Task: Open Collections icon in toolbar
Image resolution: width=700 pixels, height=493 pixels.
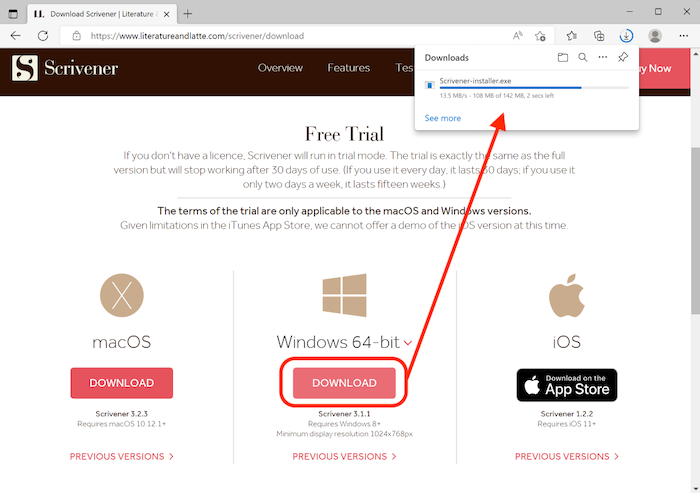Action: [x=599, y=36]
